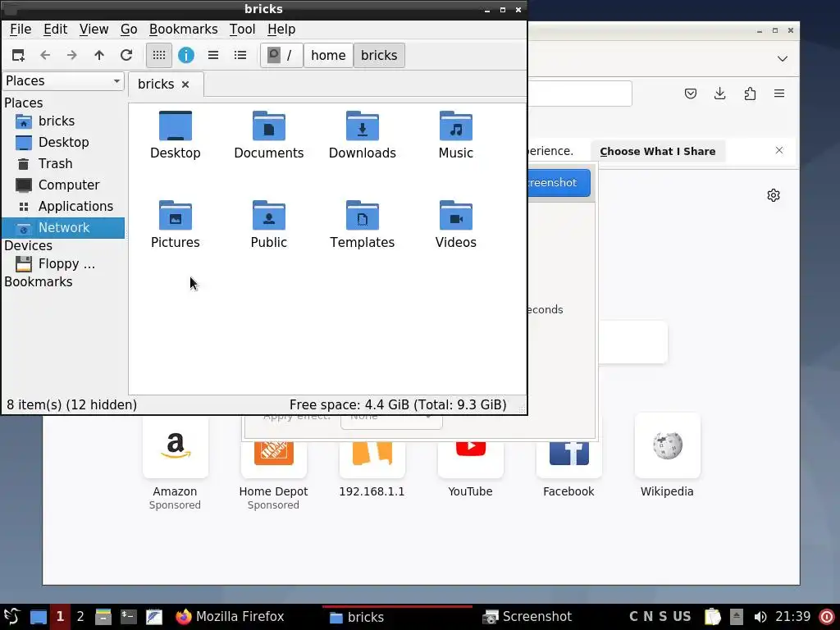Switch to compact list view
Viewport: 840px width, 630px height.
tap(213, 55)
